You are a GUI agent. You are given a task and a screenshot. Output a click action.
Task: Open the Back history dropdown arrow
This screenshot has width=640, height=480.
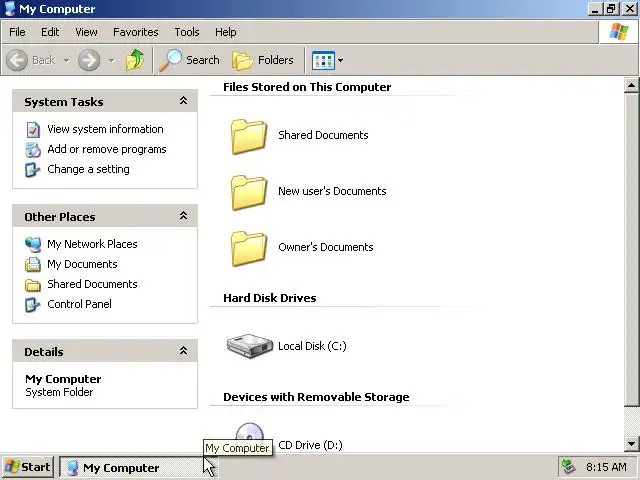(x=66, y=60)
